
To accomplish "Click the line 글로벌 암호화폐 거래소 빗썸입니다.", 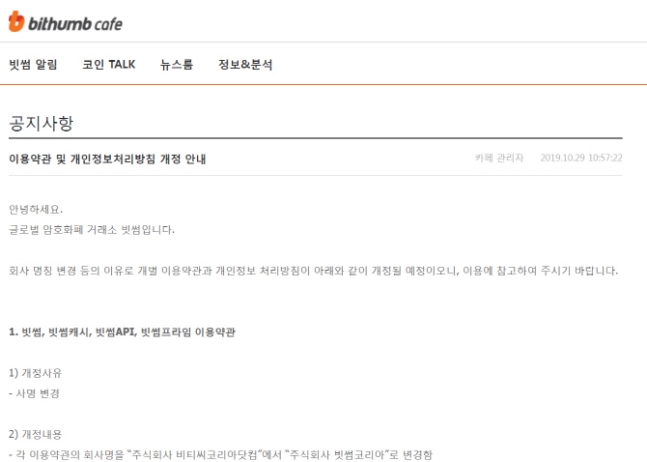I will [92, 230].
